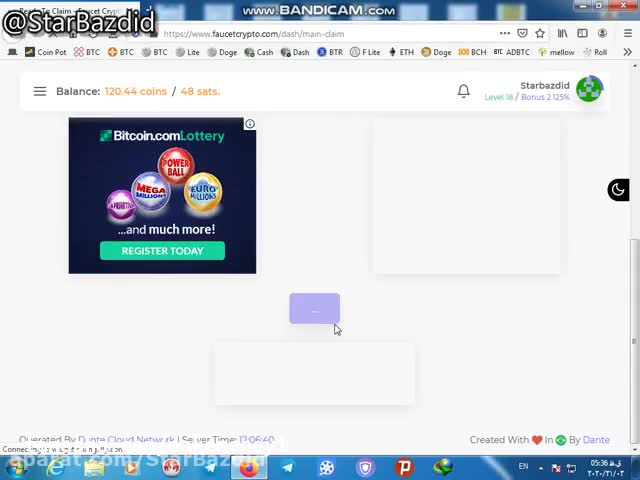Open the hamburger sidebar menu

pos(40,91)
